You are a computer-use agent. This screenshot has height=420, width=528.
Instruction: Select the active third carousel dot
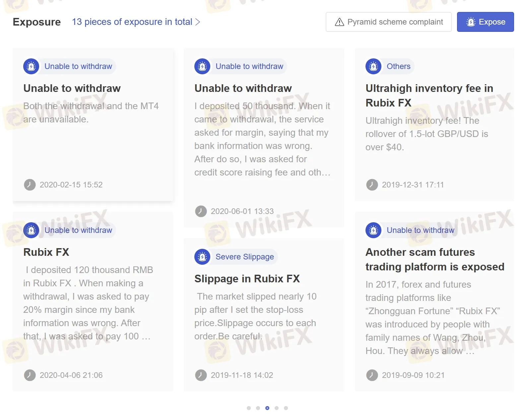(x=267, y=408)
